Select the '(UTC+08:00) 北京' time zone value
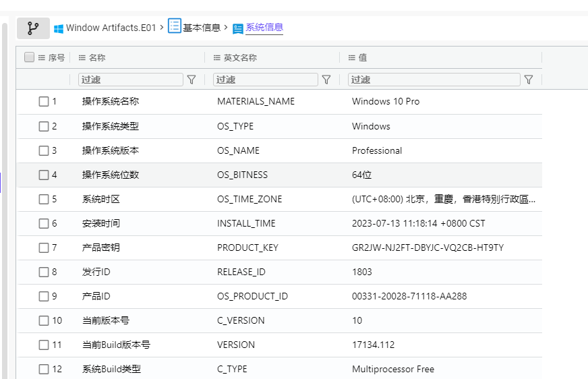 click(444, 199)
